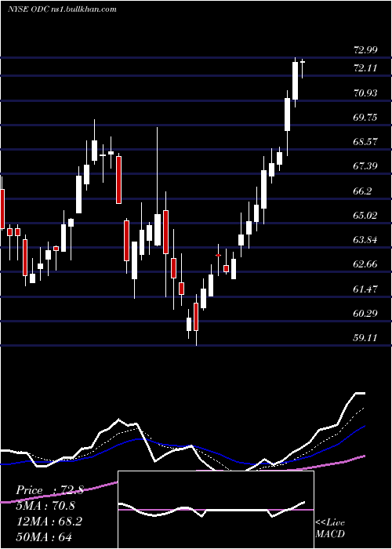Click the 62.66 price axis label
Viewport: 392px width, 549px height.
click(x=365, y=264)
